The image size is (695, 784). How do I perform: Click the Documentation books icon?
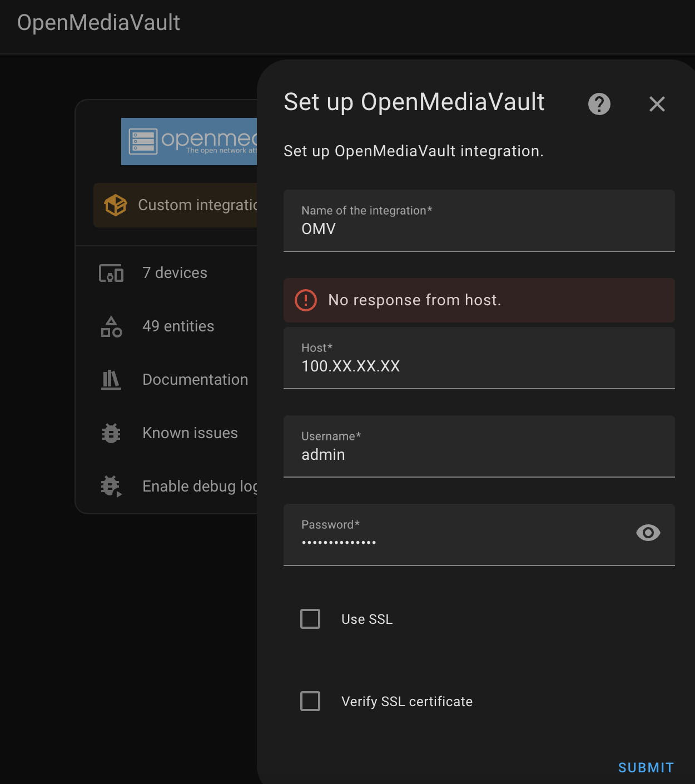click(x=111, y=380)
